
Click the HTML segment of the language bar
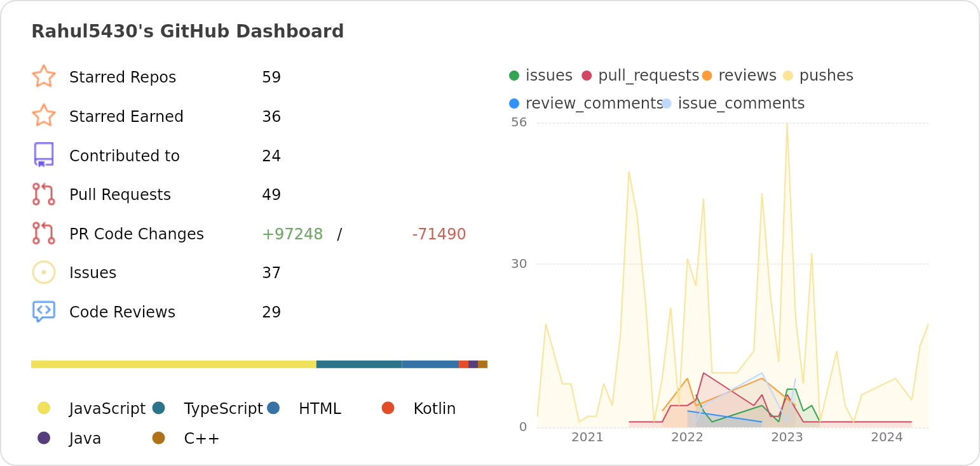pos(430,364)
